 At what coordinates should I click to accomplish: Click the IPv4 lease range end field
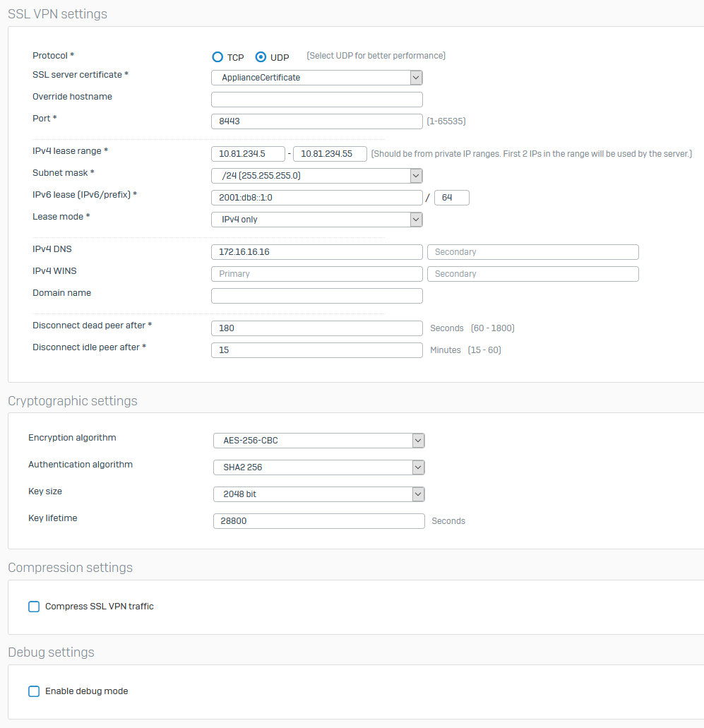pyautogui.click(x=330, y=154)
